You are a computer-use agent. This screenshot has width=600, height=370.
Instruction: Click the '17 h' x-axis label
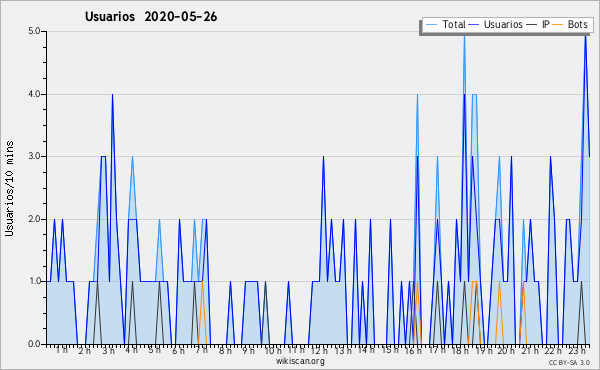click(436, 350)
